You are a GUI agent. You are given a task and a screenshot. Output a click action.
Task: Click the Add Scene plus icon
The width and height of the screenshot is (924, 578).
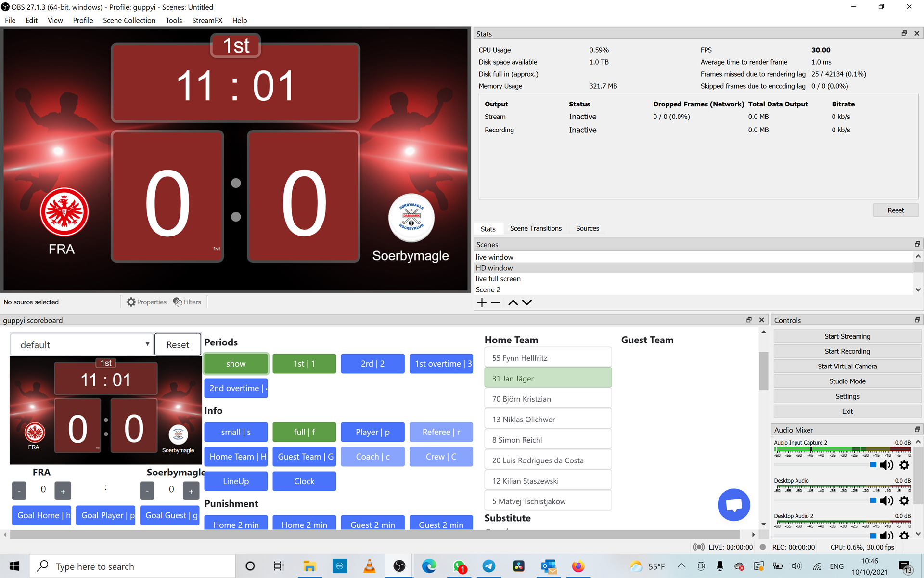click(x=482, y=302)
